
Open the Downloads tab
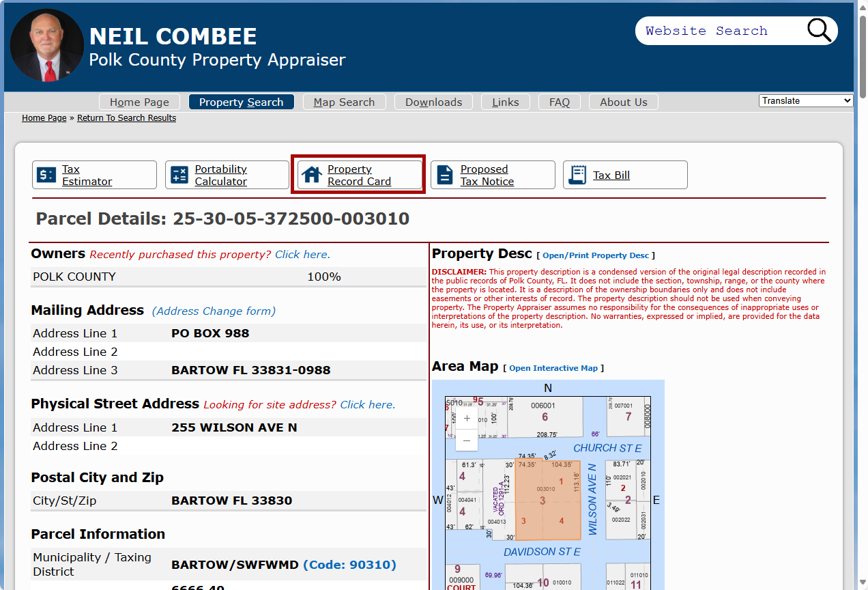433,102
